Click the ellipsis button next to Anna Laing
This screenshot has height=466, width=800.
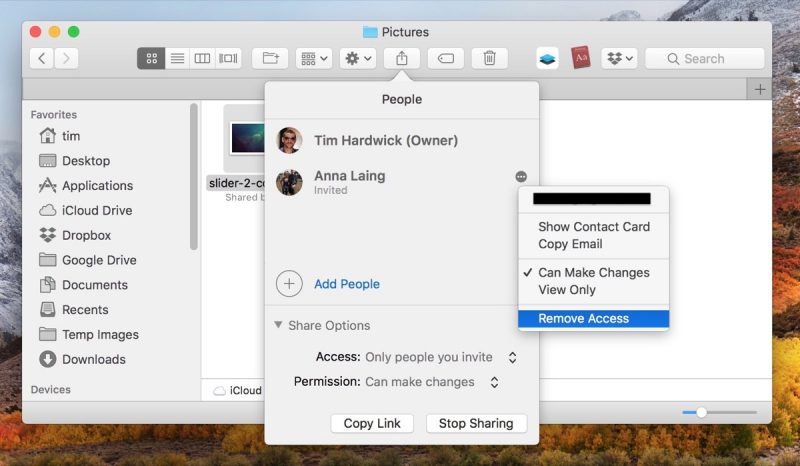[x=521, y=177]
